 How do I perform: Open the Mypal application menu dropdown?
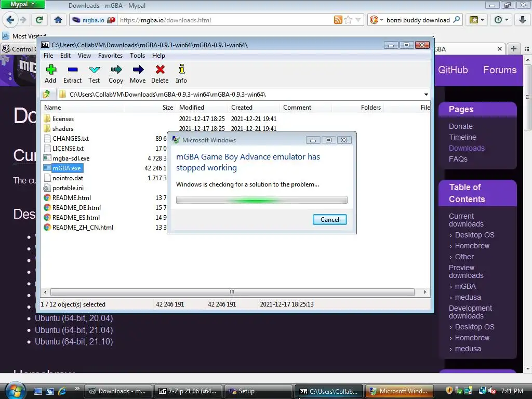point(22,4)
